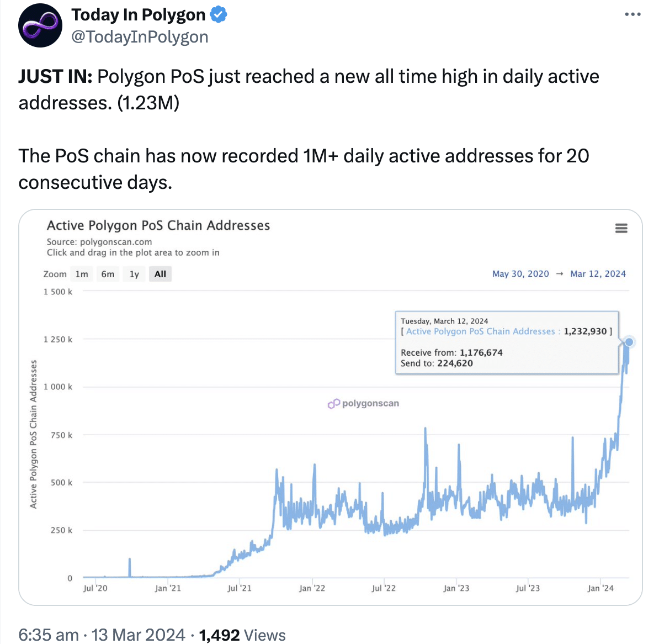Click the 1,492 Views counter
This screenshot has height=644, width=659.
coord(242,634)
